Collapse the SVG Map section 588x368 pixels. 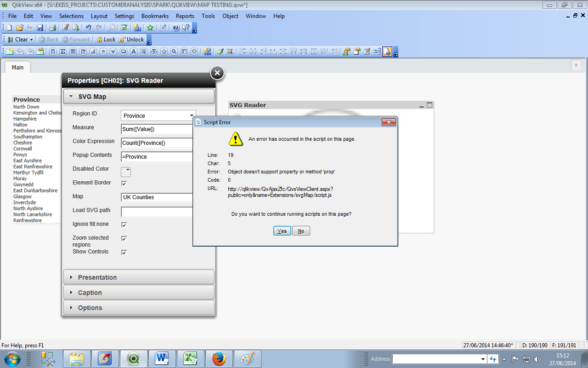[139, 97]
